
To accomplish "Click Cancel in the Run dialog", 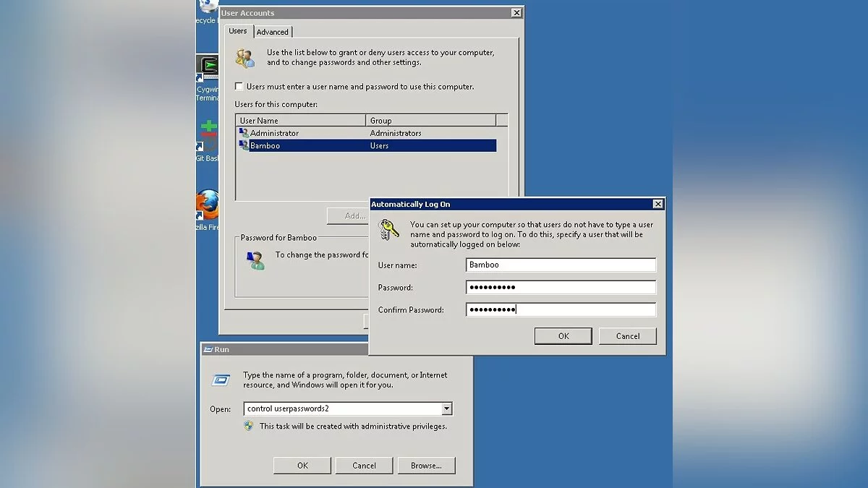I will tap(364, 466).
